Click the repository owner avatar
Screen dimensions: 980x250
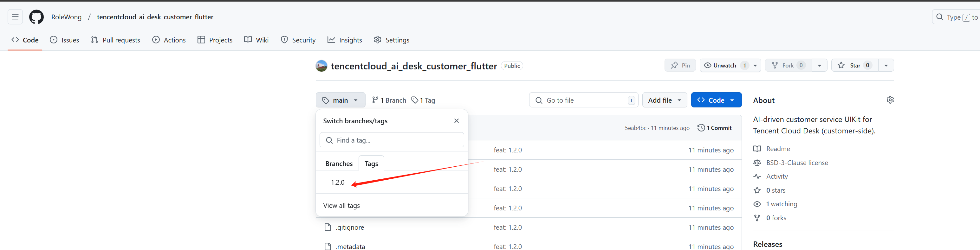321,66
